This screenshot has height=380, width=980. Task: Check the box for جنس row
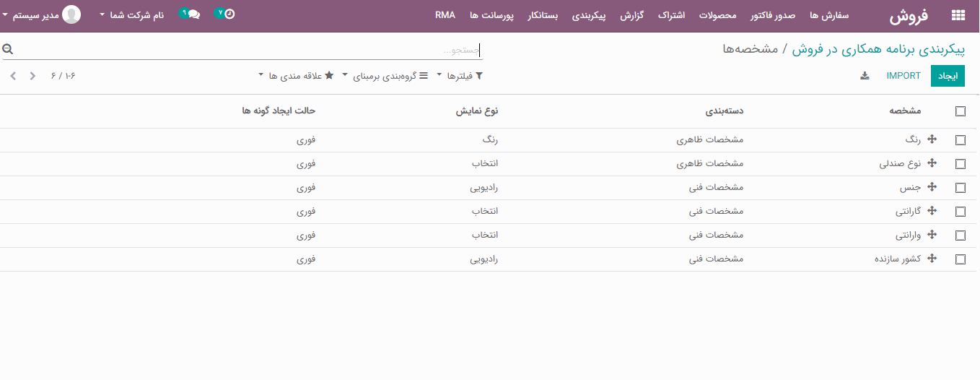click(960, 188)
